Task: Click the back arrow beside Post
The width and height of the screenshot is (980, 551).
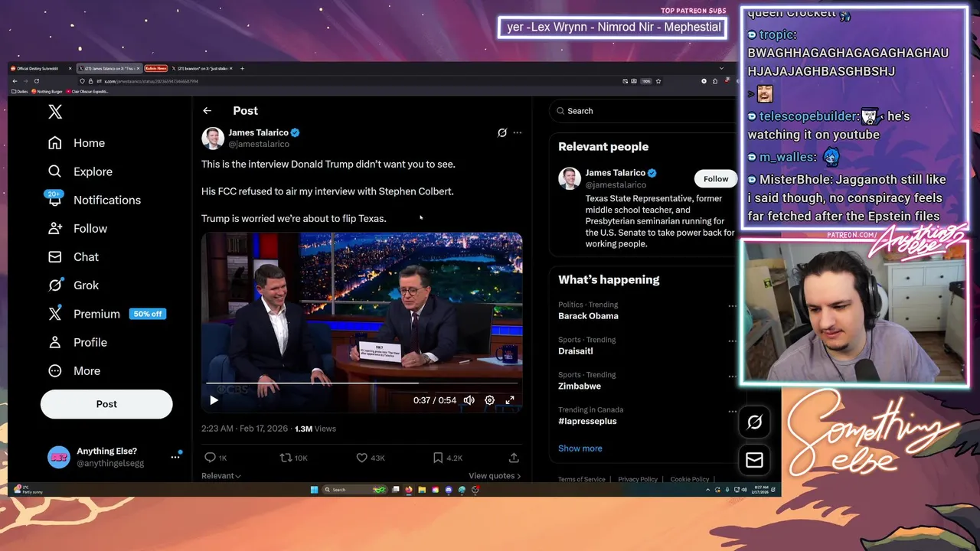Action: tap(207, 111)
